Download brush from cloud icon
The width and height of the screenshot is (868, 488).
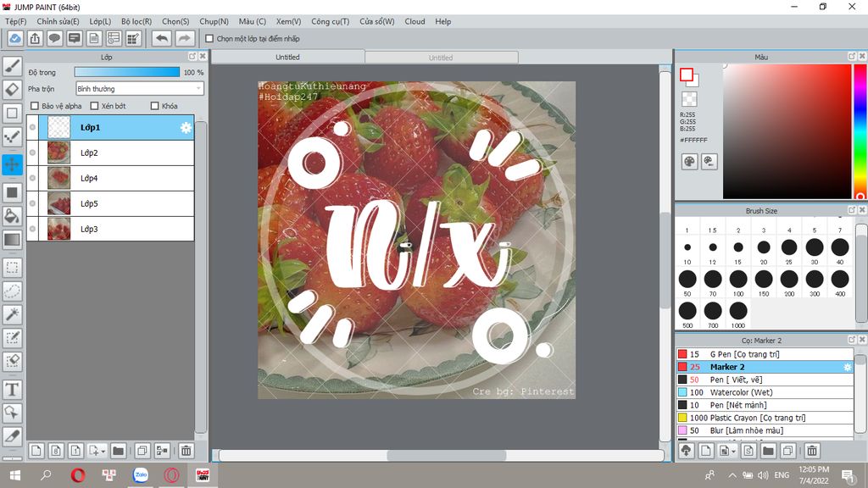click(687, 451)
